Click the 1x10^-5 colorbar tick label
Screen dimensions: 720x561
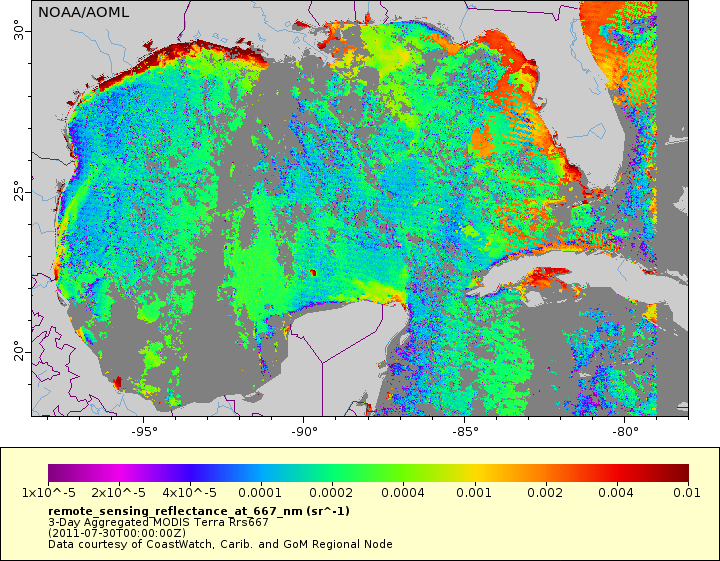[49, 493]
